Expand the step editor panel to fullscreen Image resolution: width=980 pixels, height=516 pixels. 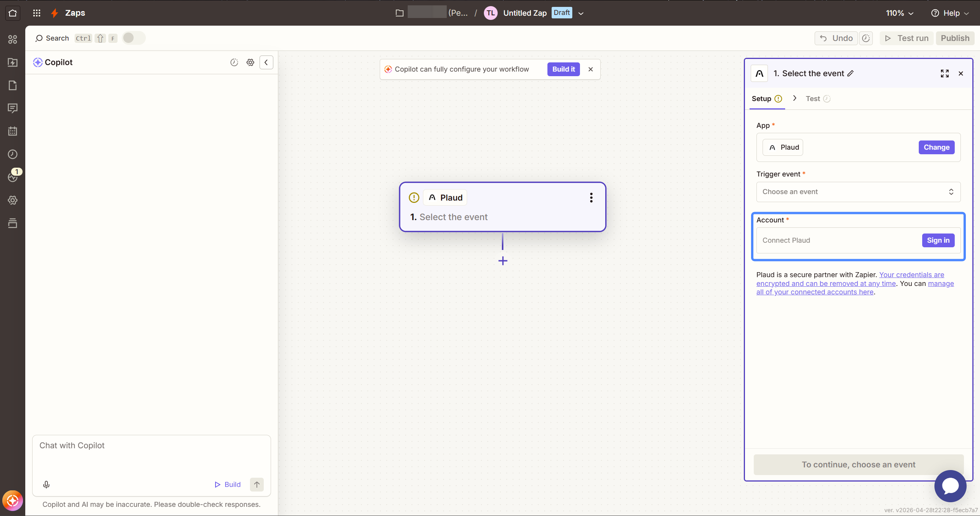tap(945, 73)
